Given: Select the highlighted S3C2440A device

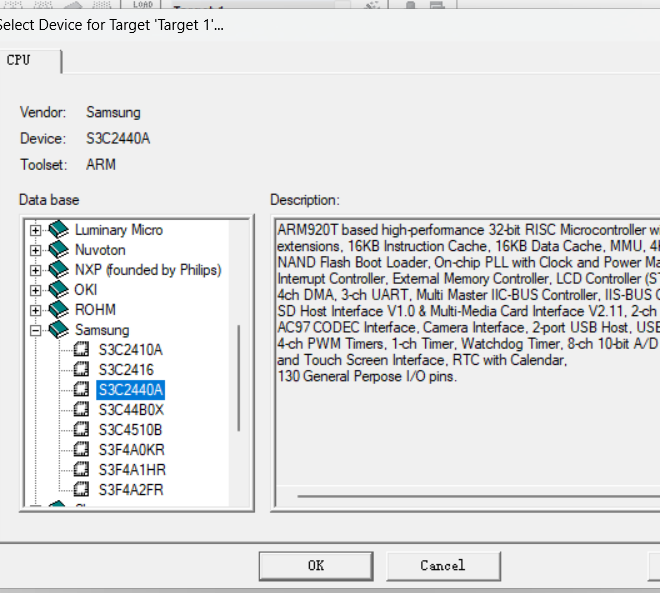Looking at the screenshot, I should point(130,390).
